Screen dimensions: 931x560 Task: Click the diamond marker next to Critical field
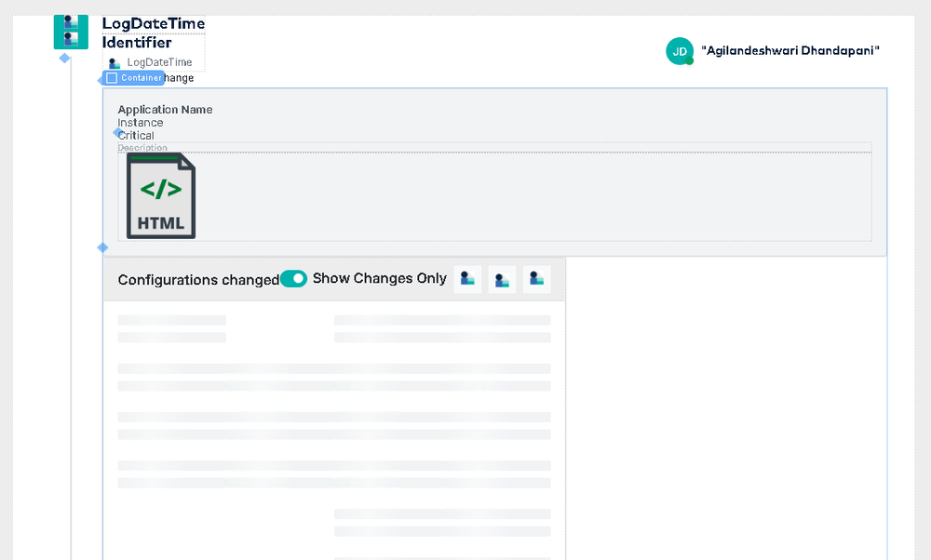(x=117, y=134)
